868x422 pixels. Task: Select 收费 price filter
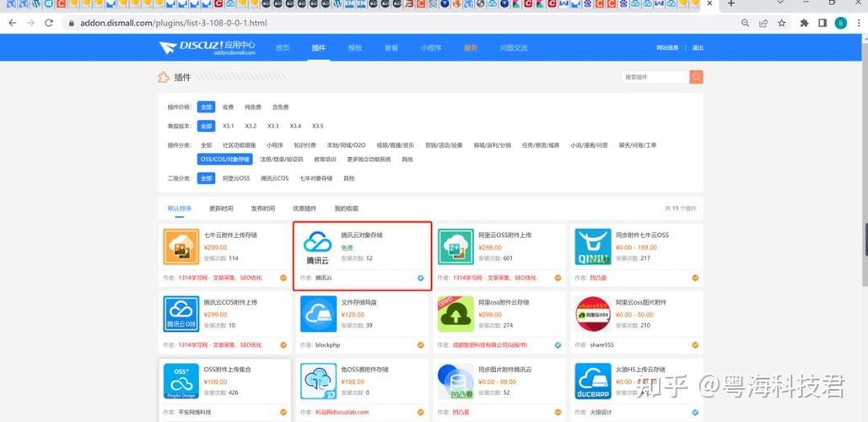point(228,107)
